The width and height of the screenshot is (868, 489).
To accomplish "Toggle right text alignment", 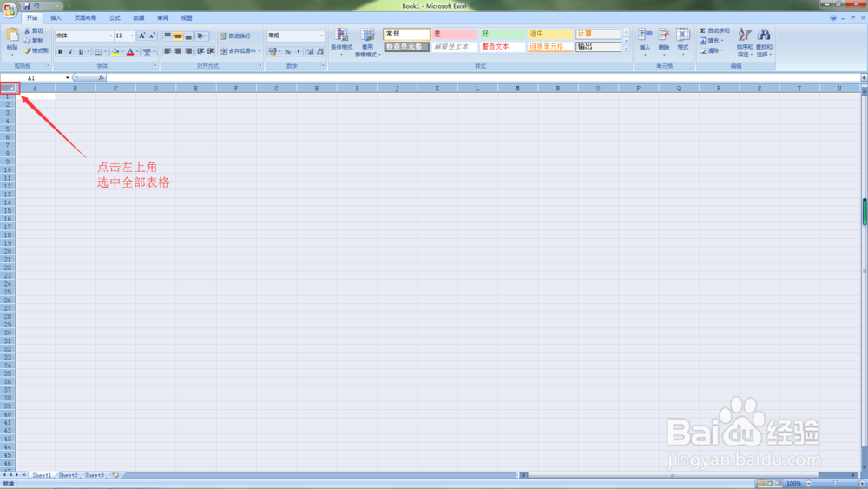I will [188, 51].
